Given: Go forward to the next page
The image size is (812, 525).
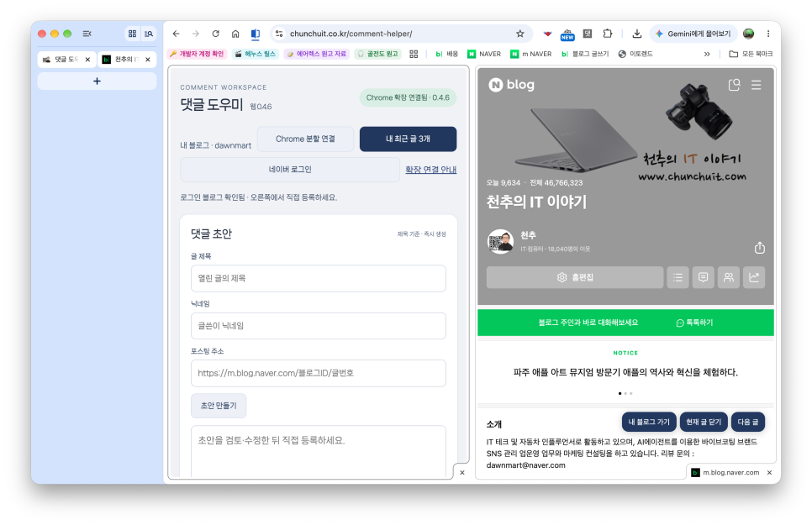Looking at the screenshot, I should point(195,34).
